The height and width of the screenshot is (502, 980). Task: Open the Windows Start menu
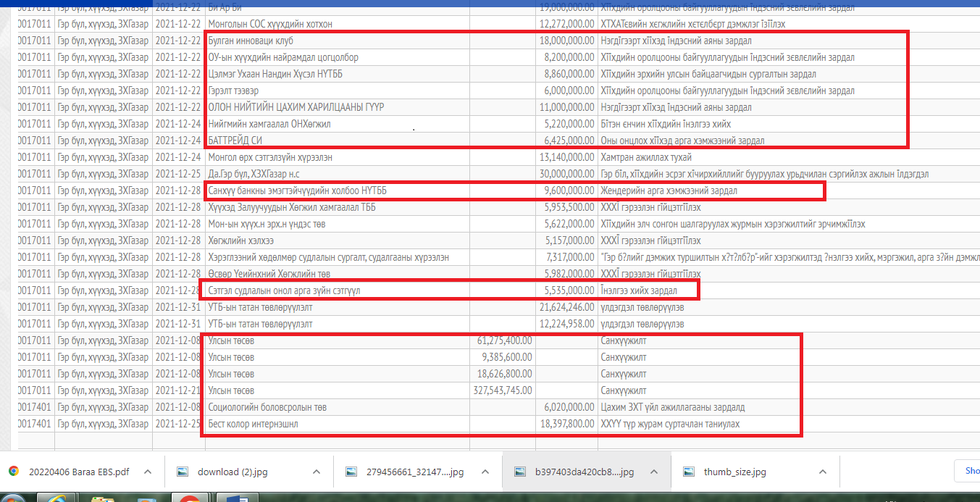[13, 498]
